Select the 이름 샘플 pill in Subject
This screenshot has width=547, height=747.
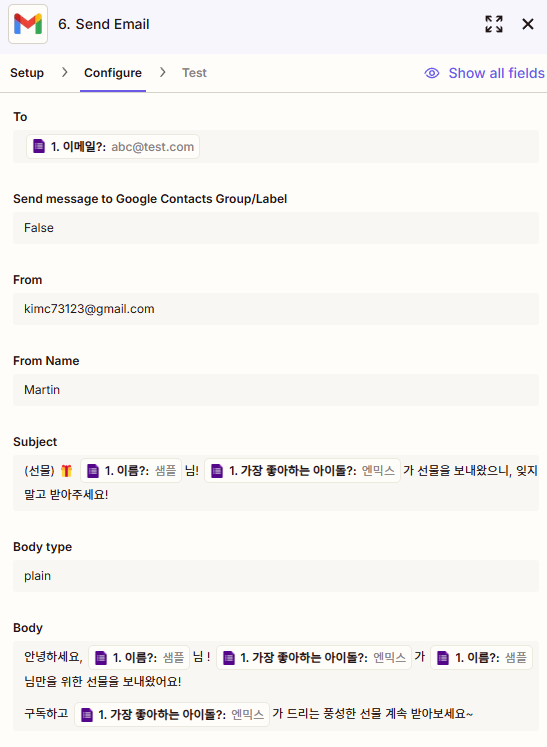click(x=131, y=471)
